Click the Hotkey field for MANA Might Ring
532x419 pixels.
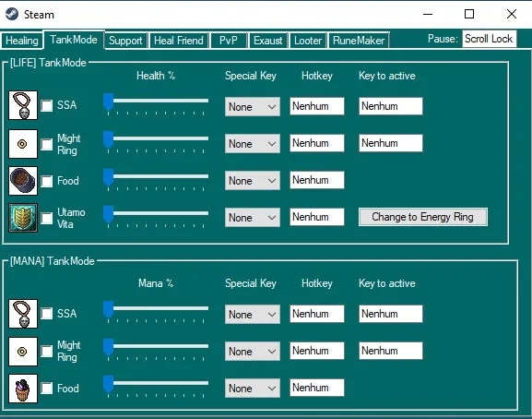coord(317,351)
